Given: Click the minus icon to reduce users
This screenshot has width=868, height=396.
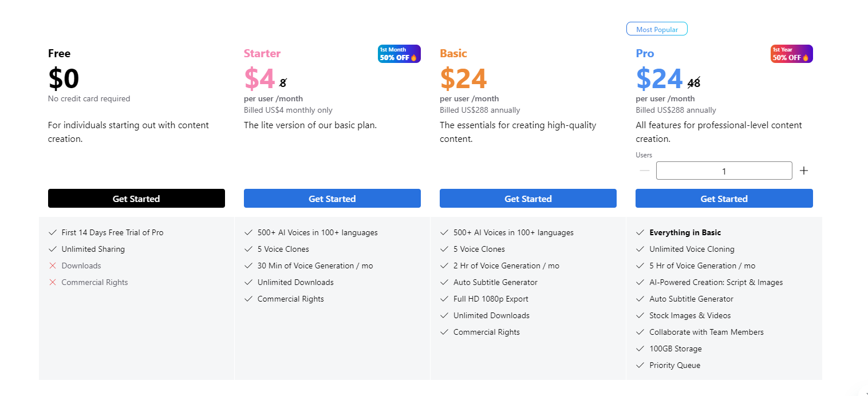Looking at the screenshot, I should point(645,171).
